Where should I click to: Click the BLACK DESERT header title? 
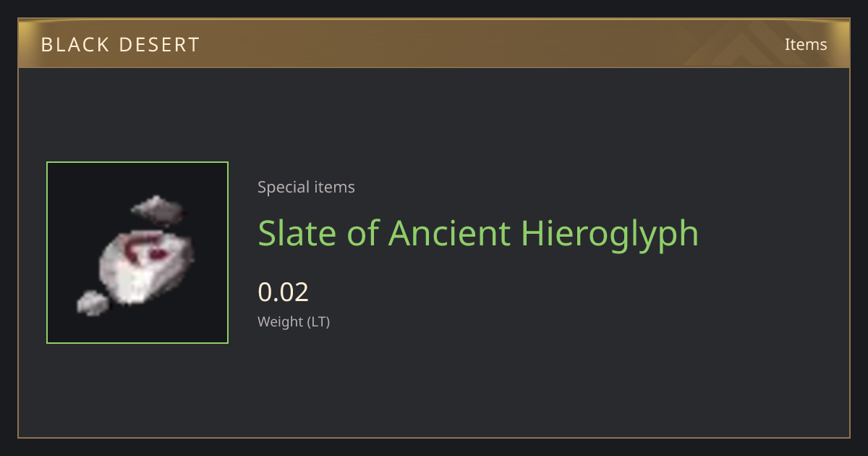point(120,45)
